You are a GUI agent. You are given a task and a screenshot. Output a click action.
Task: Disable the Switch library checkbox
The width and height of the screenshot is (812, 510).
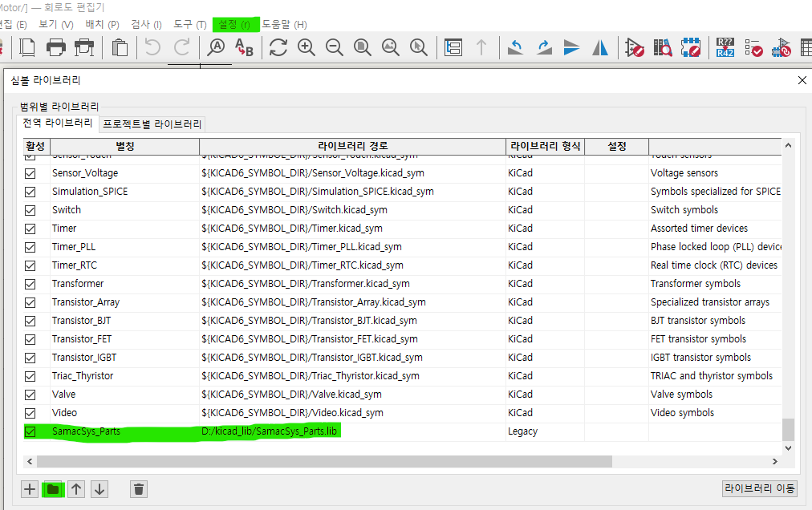[x=30, y=210]
